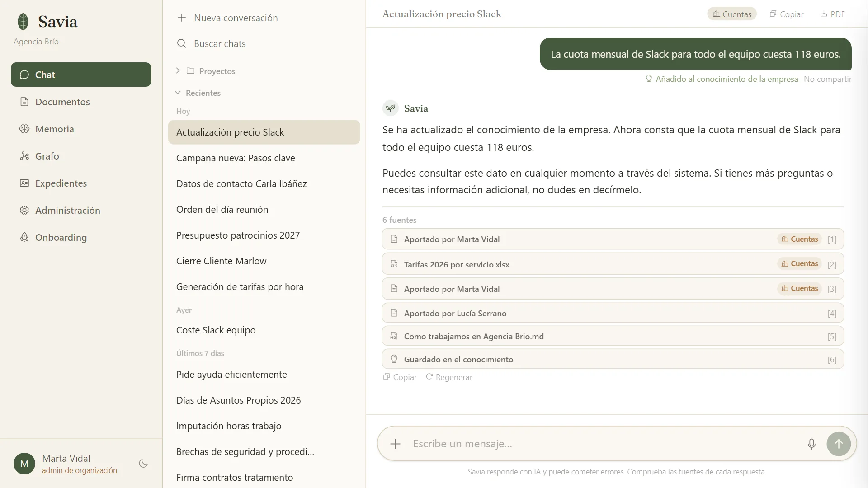Click Cuentas tag on source 3
Image resolution: width=868 pixels, height=488 pixels.
800,288
